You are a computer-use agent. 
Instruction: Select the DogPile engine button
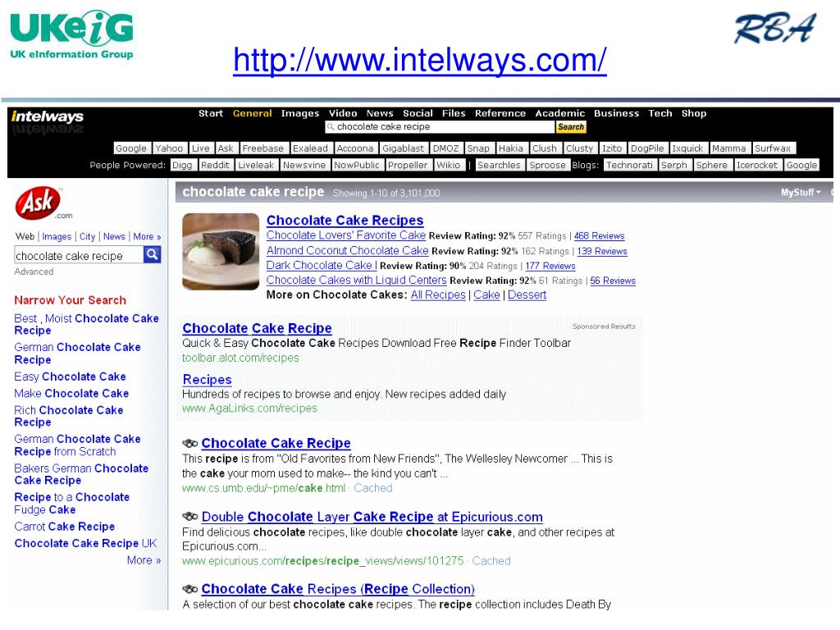[647, 148]
